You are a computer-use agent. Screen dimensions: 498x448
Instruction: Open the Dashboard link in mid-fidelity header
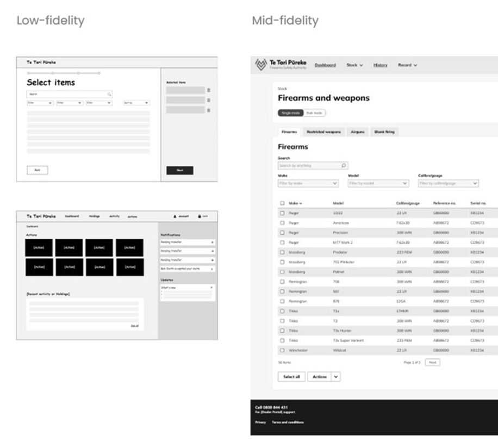[x=325, y=65]
